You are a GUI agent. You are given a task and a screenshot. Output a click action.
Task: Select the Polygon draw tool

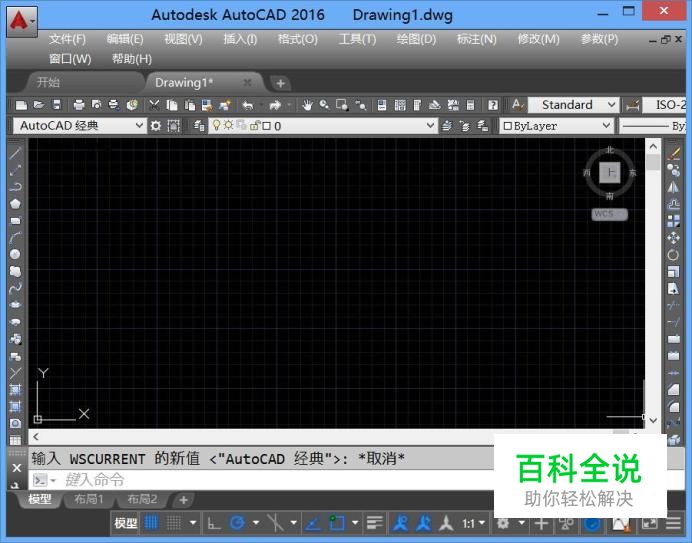pos(15,204)
